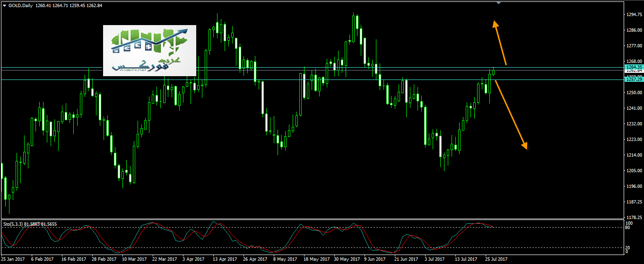Click stochastic scale level 20
This screenshot has height=264, width=644.
[x=628, y=248]
